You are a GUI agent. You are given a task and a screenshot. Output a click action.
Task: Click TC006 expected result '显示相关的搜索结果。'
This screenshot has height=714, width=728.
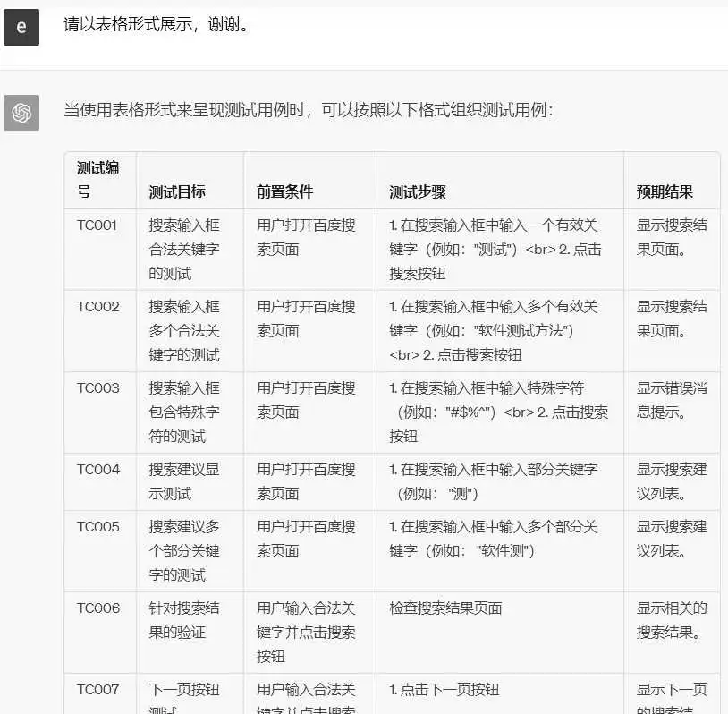coord(672,620)
